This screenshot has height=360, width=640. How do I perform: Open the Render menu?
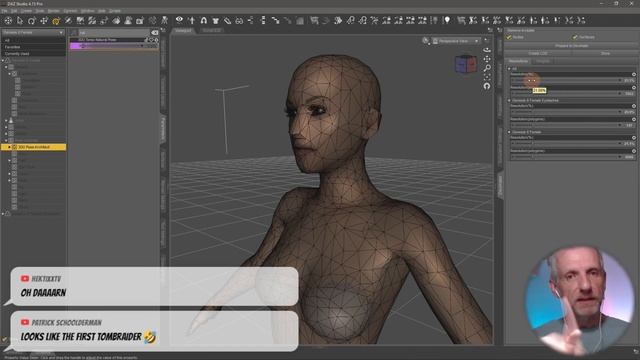(53, 11)
